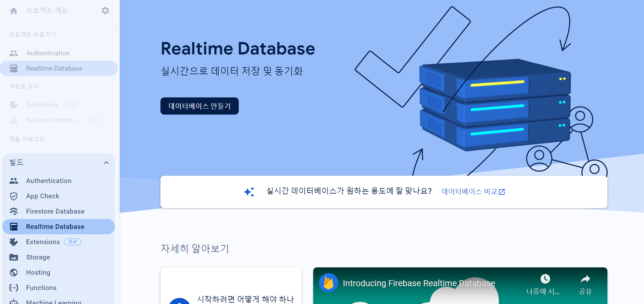
Task: Open project settings gear icon
Action: click(x=105, y=11)
